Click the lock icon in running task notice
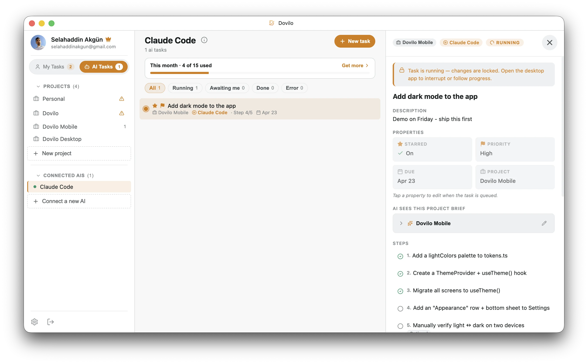 tap(402, 70)
